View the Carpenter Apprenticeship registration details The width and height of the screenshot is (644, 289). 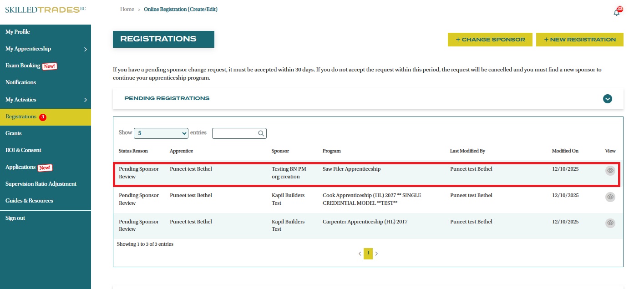coord(610,223)
